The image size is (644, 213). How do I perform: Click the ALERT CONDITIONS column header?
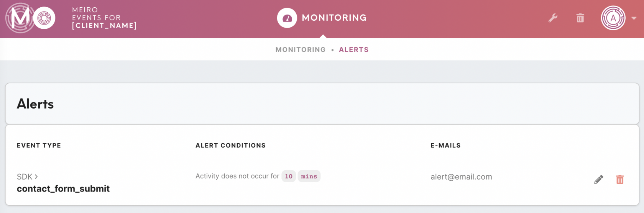point(230,145)
